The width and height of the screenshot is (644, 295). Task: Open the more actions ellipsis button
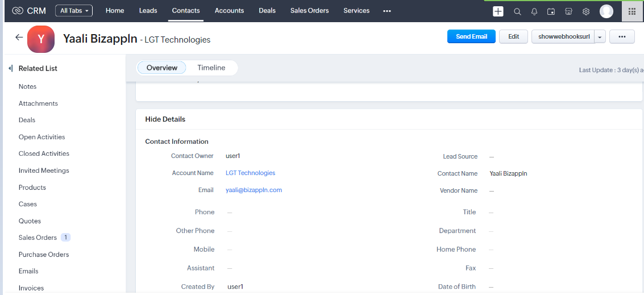[622, 37]
